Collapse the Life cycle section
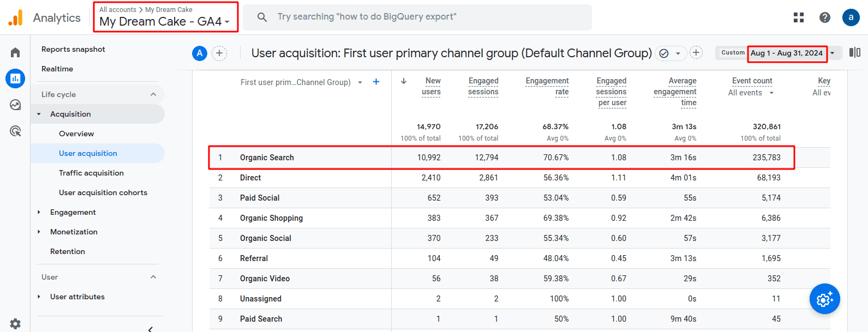Screen dimensions: 868x332 (153, 94)
